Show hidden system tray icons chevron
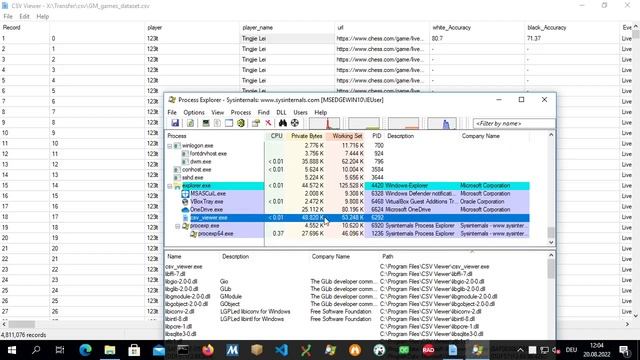Screen dimensions: 640x360 [x=520, y=350]
